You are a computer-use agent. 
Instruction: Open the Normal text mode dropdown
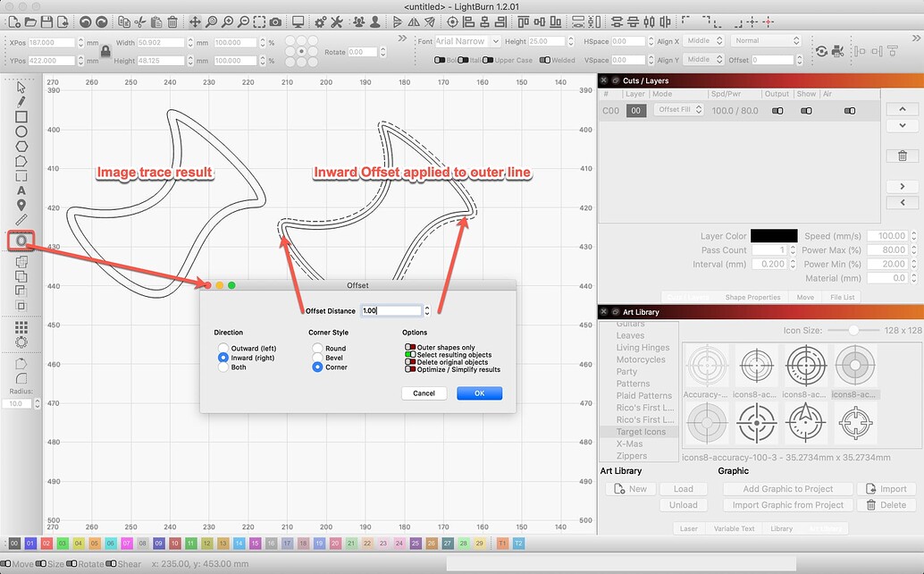[766, 40]
